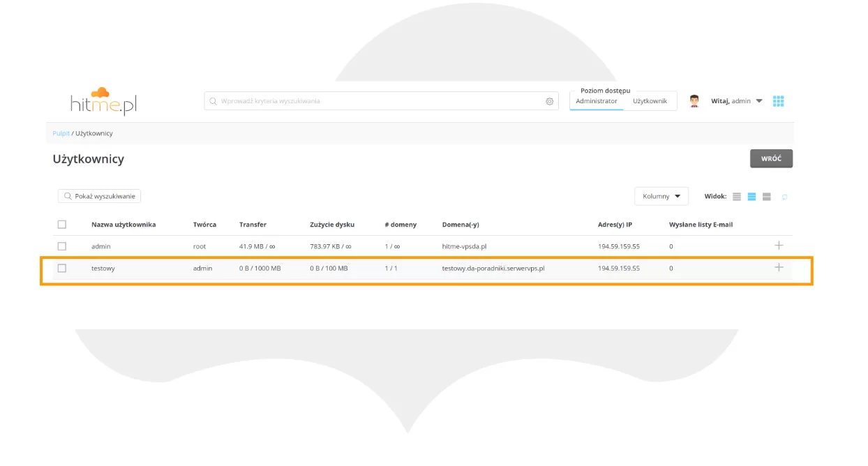868x466 pixels.
Task: Go to Pulpit breadcrumb link
Action: click(61, 133)
